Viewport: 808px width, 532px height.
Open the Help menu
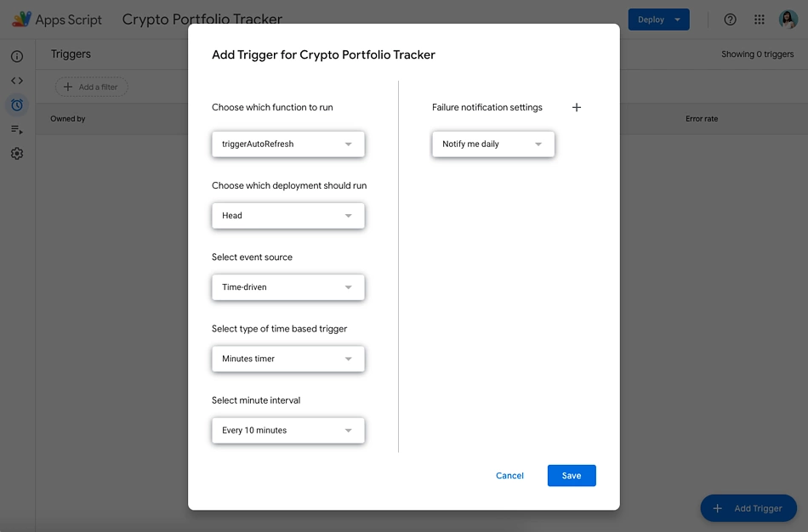pos(729,19)
